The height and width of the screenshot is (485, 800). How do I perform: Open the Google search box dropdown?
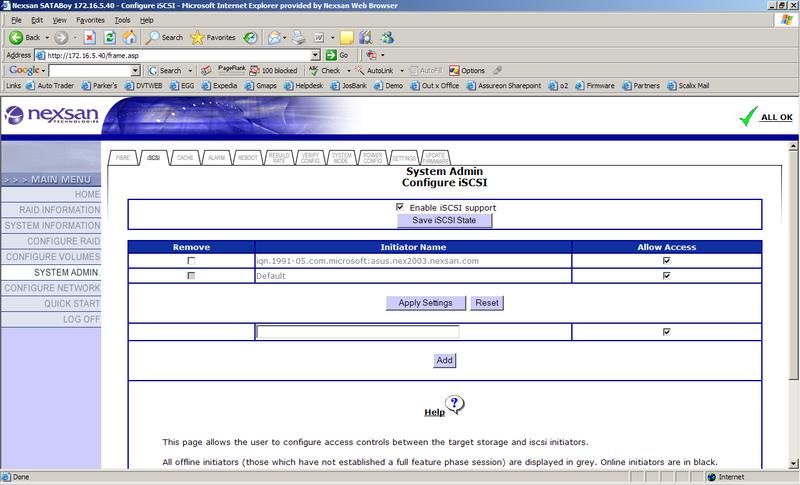point(135,70)
